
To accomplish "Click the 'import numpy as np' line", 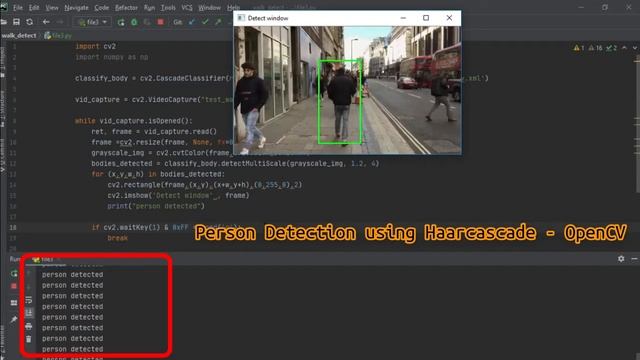I will (x=111, y=57).
